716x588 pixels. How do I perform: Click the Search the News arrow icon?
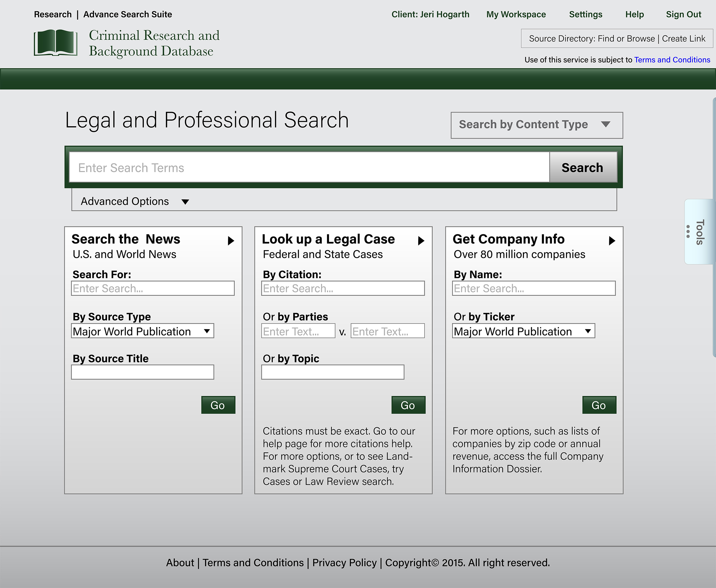click(231, 241)
